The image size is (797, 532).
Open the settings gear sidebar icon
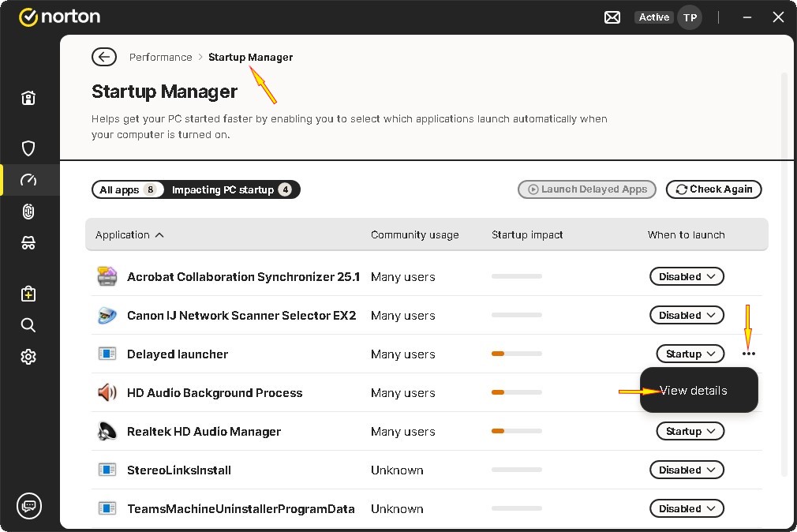tap(28, 357)
